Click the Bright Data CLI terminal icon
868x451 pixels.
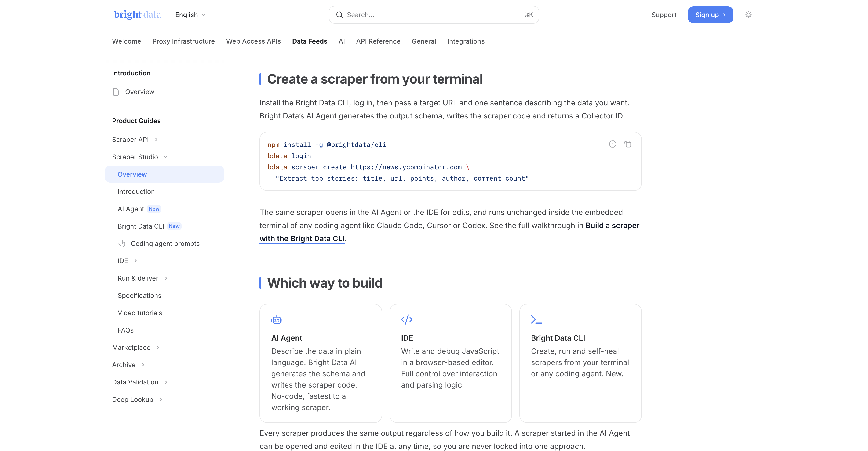pos(536,319)
